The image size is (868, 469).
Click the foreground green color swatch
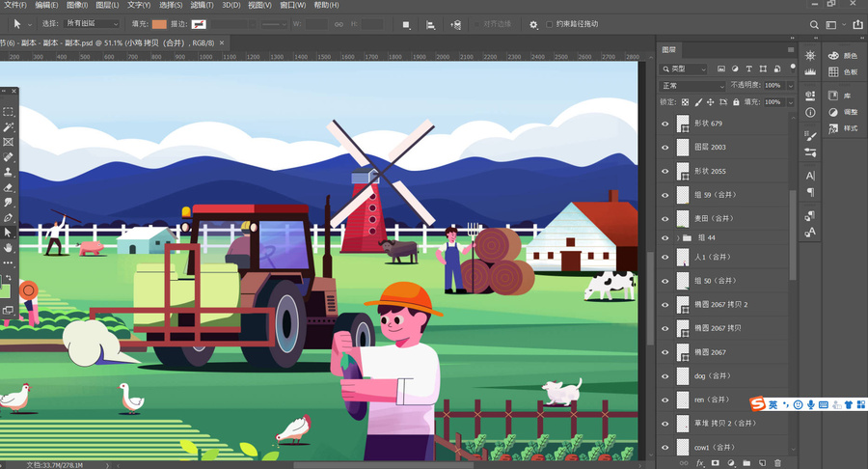click(x=5, y=290)
